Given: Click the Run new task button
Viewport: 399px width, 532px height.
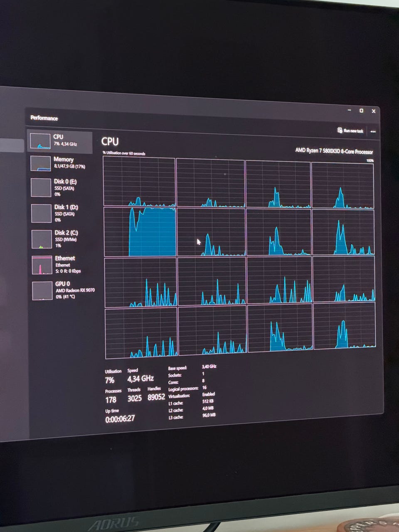Looking at the screenshot, I should coord(350,131).
